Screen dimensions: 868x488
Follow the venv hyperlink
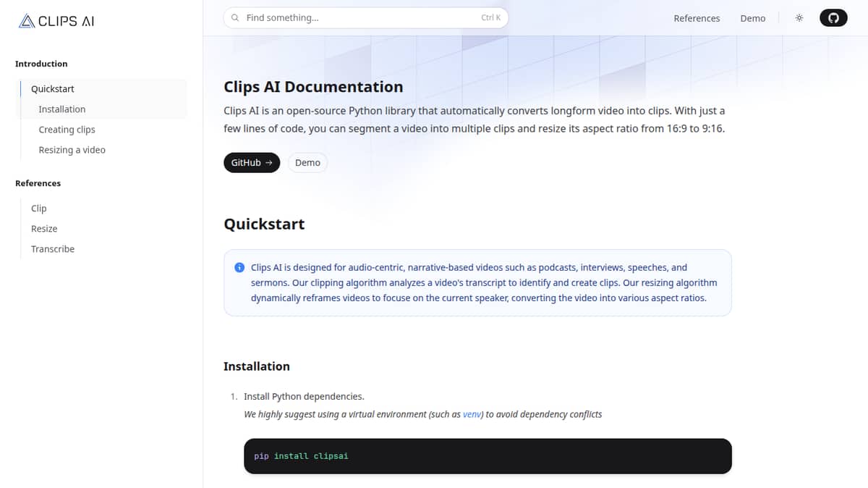point(472,414)
